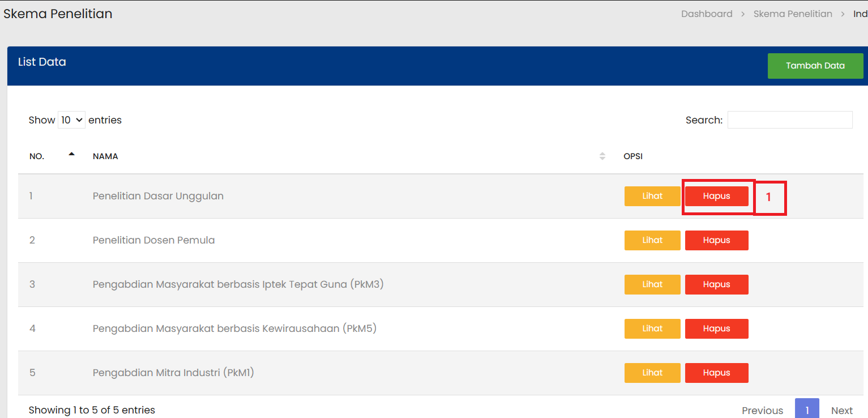The width and height of the screenshot is (868, 418).
Task: Click the Search input field
Action: point(789,120)
